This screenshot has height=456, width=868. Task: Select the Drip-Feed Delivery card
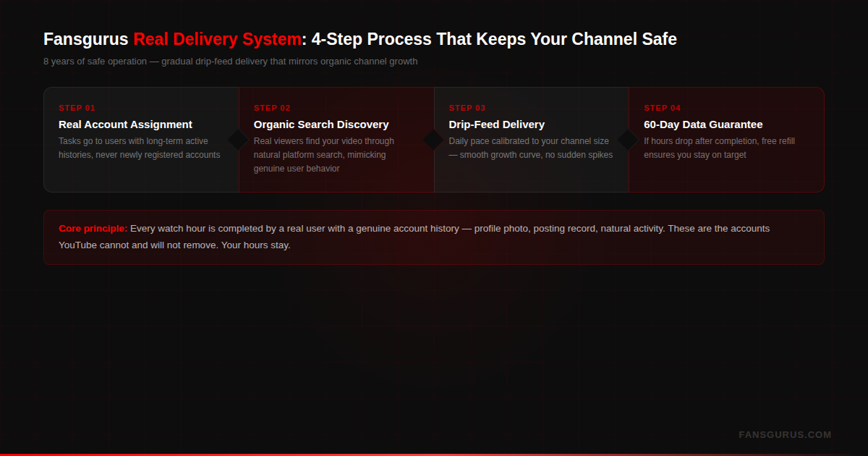[532, 139]
